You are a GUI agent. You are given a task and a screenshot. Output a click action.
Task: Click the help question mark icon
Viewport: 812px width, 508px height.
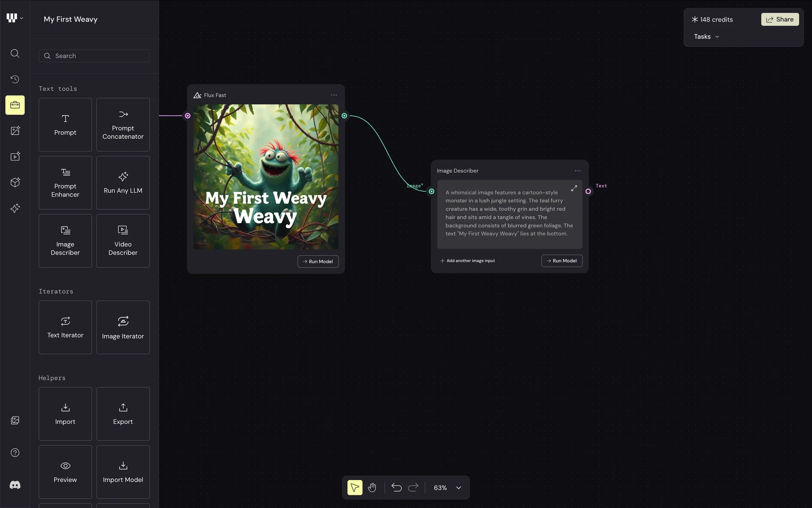pos(15,453)
